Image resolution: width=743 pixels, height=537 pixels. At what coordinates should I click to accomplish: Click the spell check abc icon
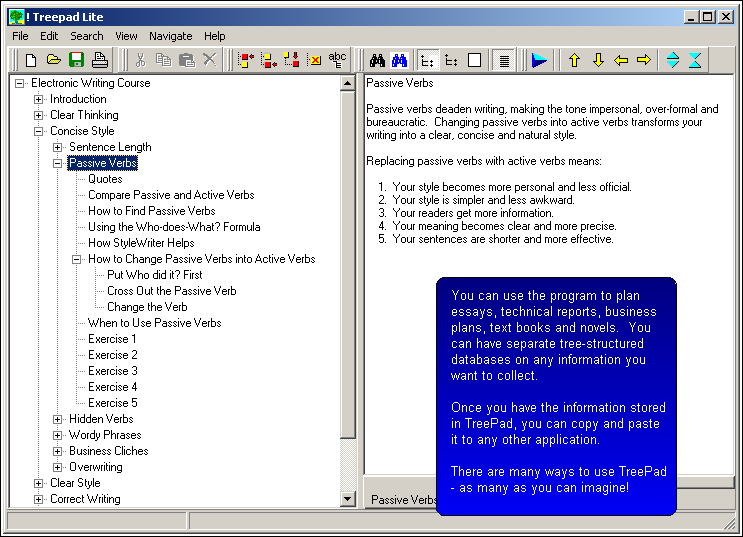pos(338,60)
